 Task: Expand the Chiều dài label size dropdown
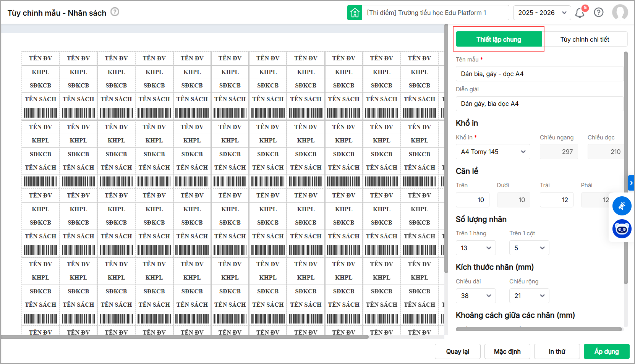coord(475,296)
